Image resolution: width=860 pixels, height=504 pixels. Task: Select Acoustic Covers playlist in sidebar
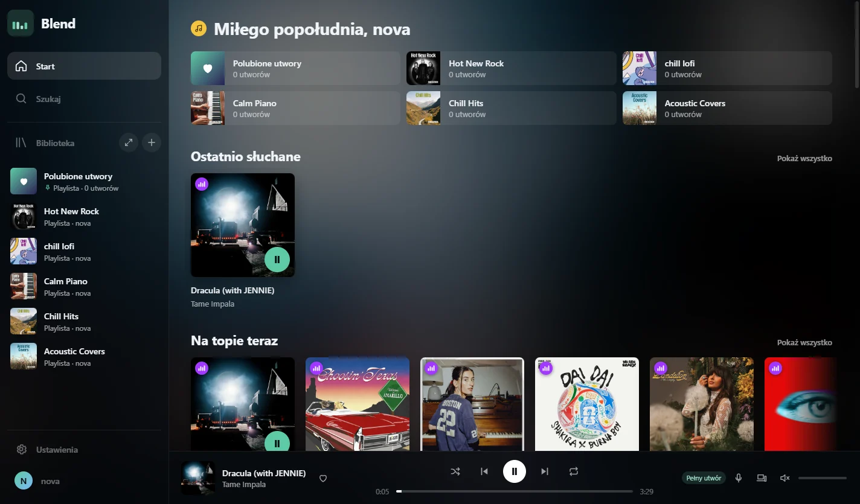point(84,356)
